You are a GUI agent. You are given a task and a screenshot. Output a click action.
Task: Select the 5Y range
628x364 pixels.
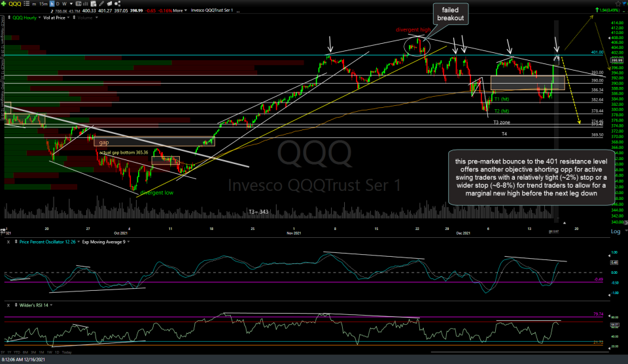coord(3,352)
